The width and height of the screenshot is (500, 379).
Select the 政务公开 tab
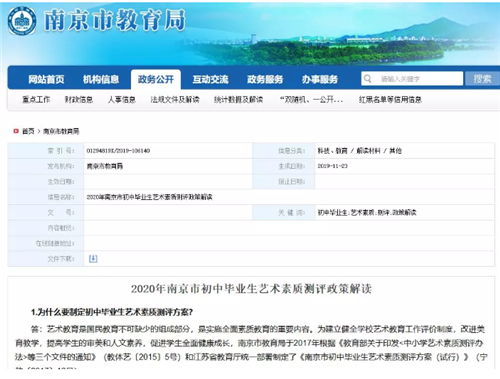tap(156, 79)
